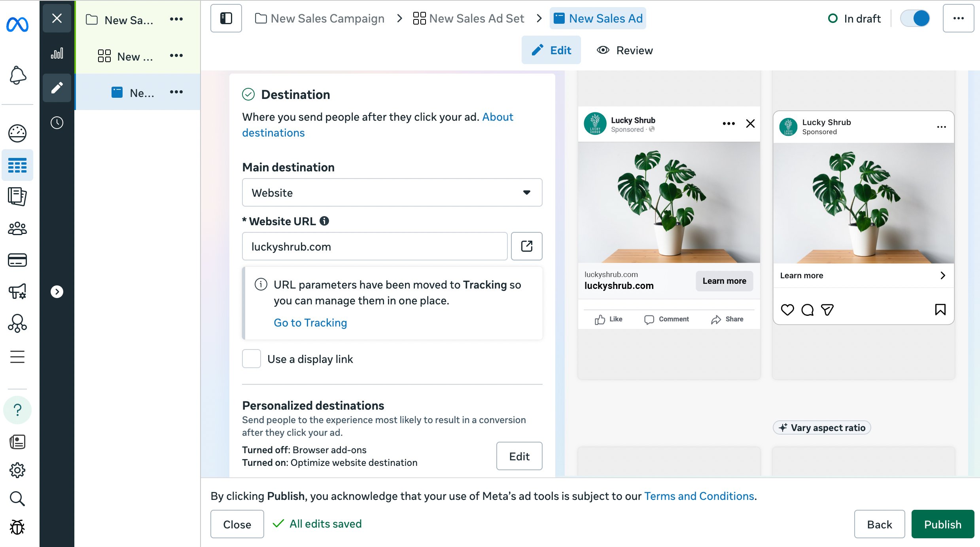Turn off the ad status toggle
The height and width of the screenshot is (547, 980).
(915, 18)
